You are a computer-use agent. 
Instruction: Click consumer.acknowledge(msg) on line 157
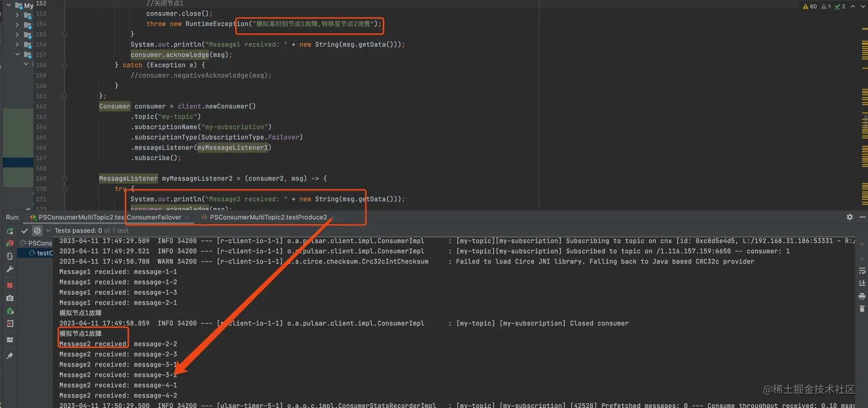pos(181,55)
